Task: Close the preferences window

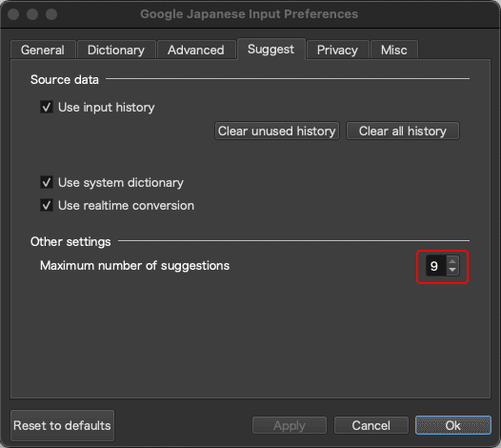Action: coord(13,14)
